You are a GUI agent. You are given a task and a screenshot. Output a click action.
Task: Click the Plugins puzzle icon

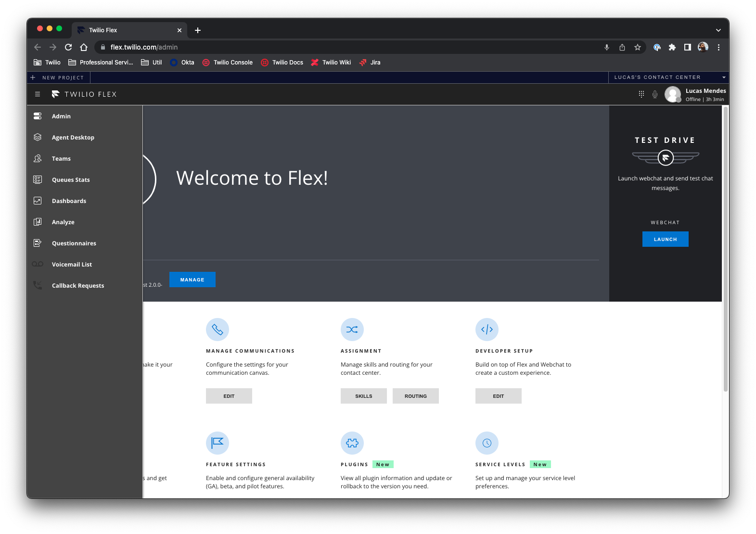[x=352, y=443]
